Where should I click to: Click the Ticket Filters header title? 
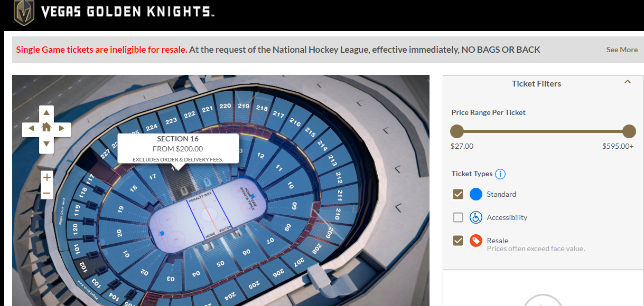pos(536,83)
